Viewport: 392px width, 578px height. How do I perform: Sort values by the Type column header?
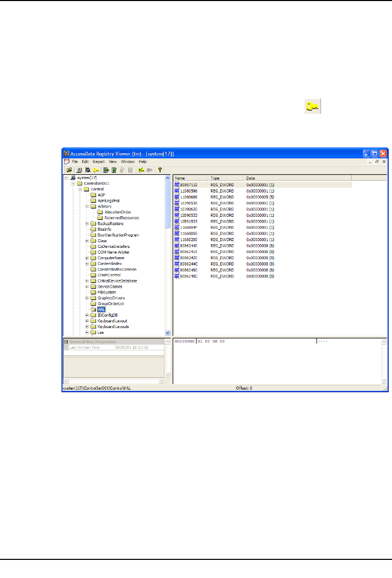[226, 178]
